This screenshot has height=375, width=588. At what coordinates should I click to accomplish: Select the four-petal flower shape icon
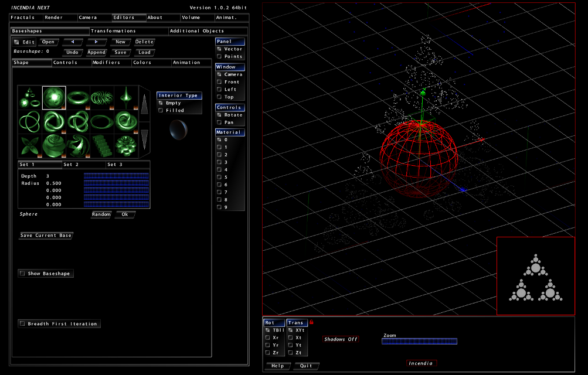point(30,145)
